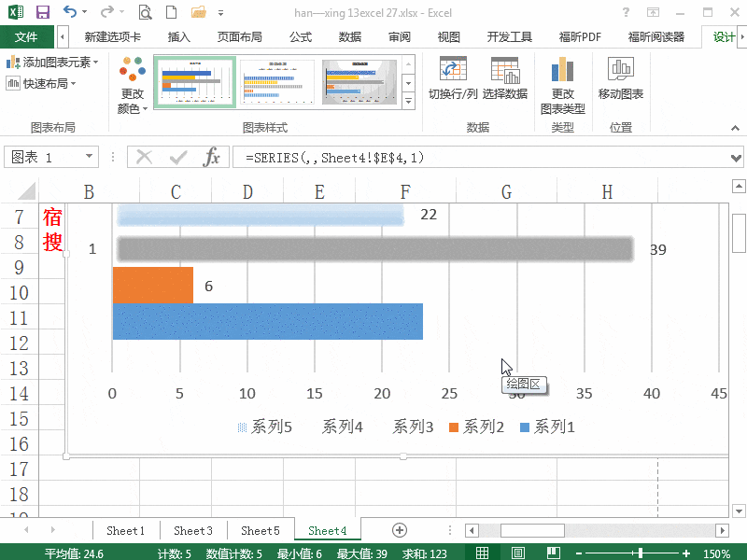Switch to the Sheet3 worksheet tab
The width and height of the screenshot is (747, 560).
tap(192, 529)
